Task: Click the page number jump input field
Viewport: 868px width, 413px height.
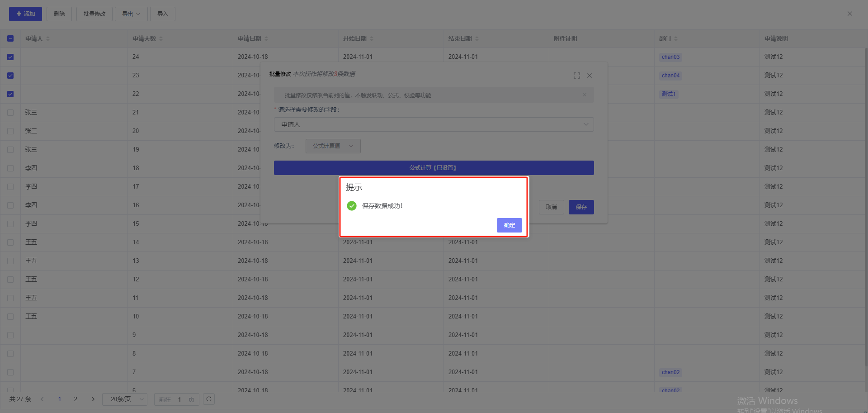Action: (179, 399)
